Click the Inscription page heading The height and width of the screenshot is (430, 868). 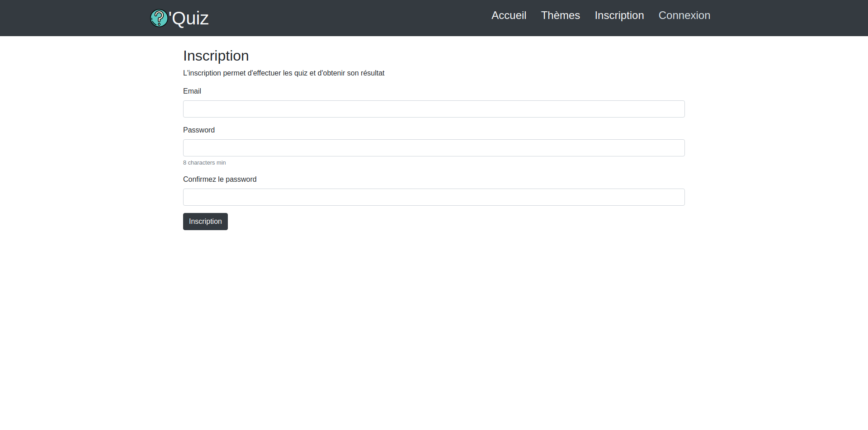[x=216, y=56]
